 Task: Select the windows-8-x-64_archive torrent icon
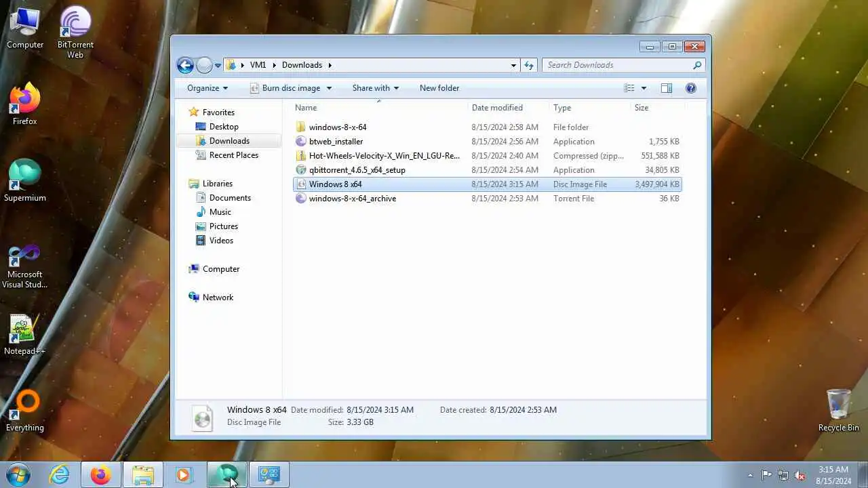point(302,199)
